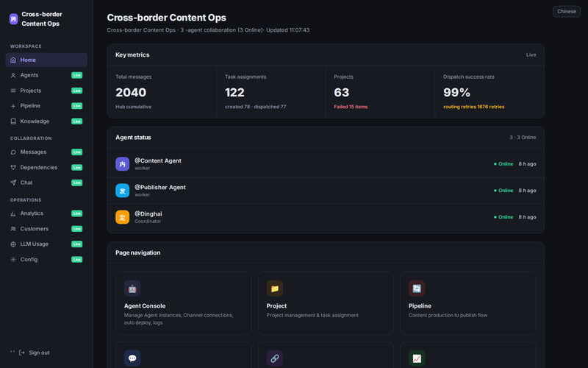Viewport: 588px width, 368px height.
Task: Open the Dependencies page
Action: click(46, 168)
